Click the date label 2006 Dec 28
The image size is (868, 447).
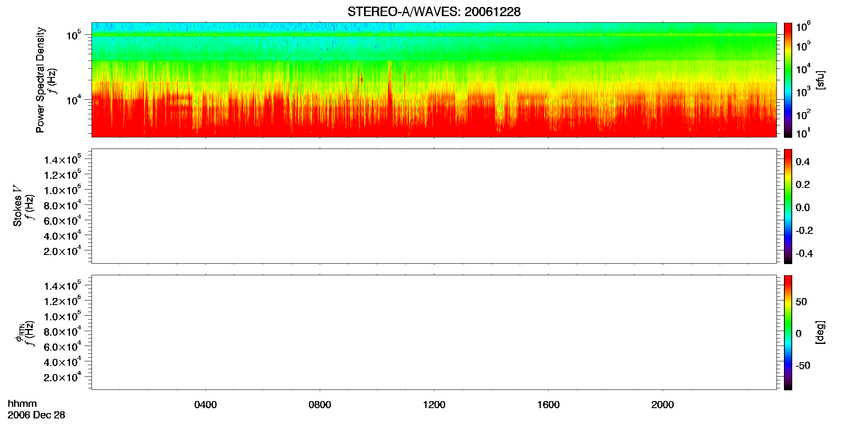click(36, 415)
